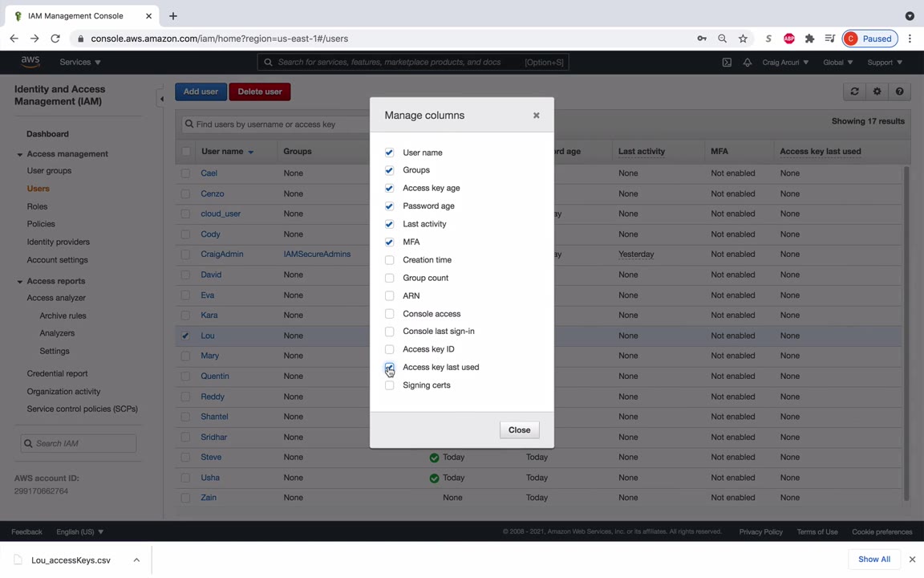Sort by the User name column header
Screen dimensions: 924x578
tap(228, 152)
